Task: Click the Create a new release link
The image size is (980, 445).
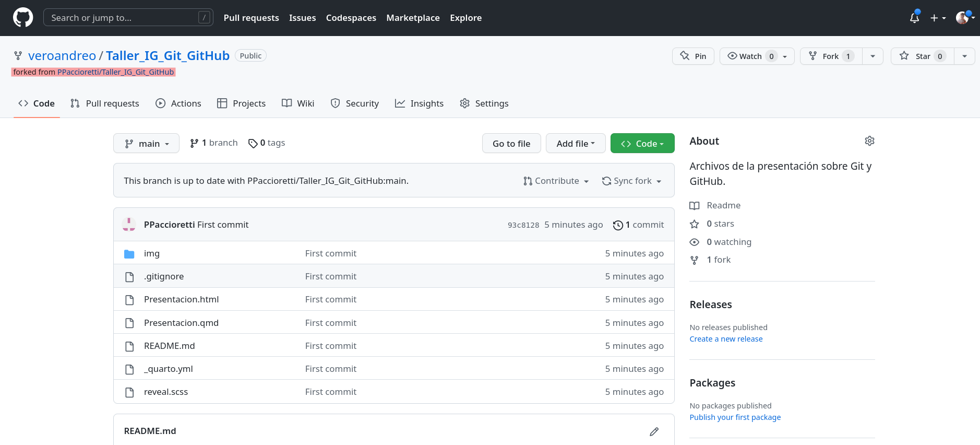Action: click(726, 339)
